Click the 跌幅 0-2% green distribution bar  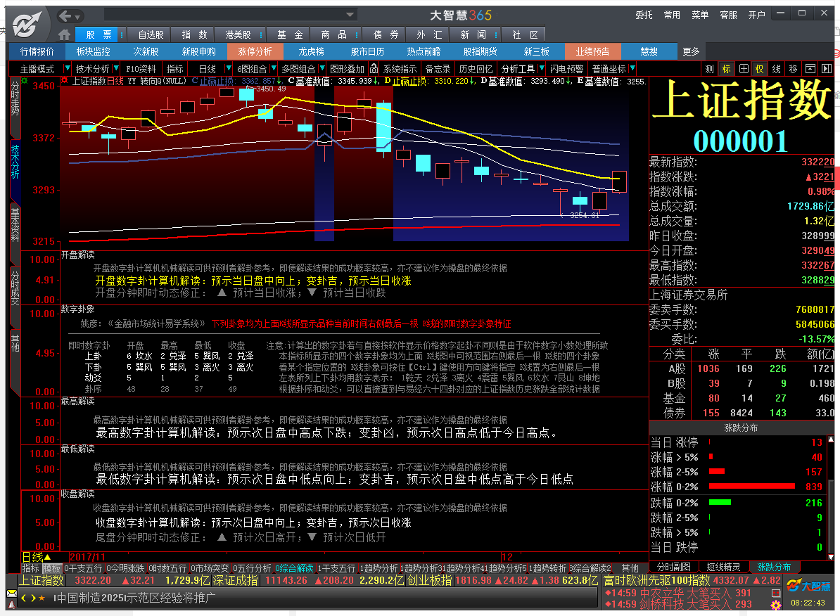720,502
